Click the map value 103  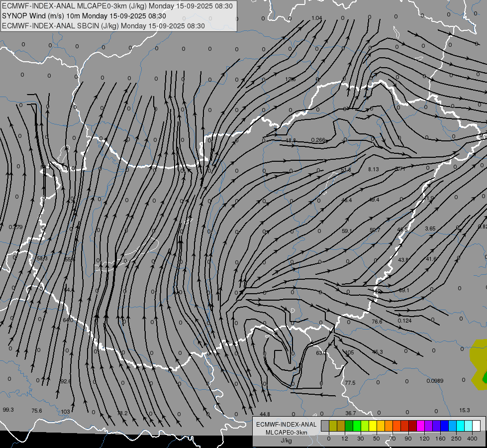click(x=65, y=412)
